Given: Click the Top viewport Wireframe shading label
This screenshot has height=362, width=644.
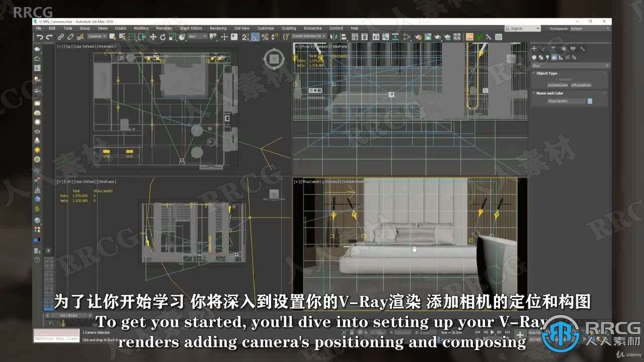Looking at the screenshot, I should (x=107, y=46).
